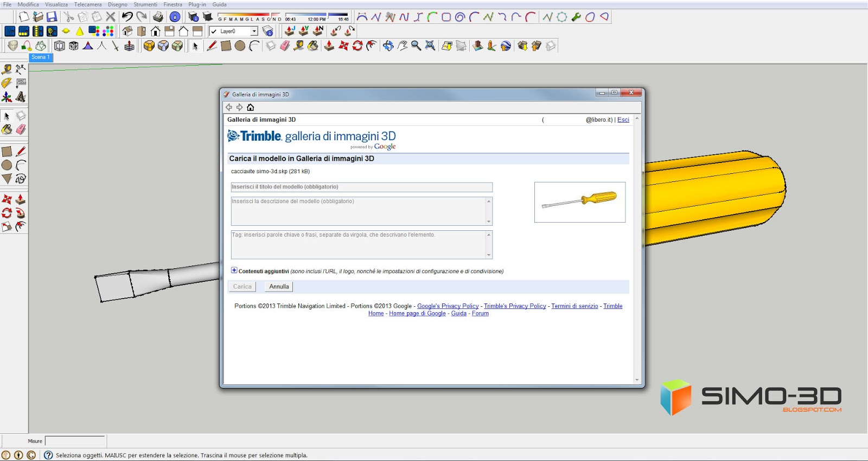Open the Telecamera menu

[88, 4]
